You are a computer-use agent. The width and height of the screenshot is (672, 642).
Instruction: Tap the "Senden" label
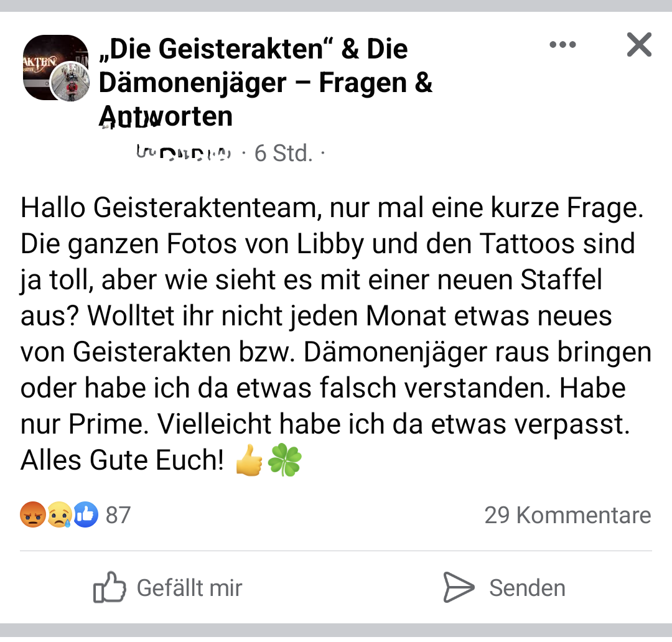click(527, 588)
